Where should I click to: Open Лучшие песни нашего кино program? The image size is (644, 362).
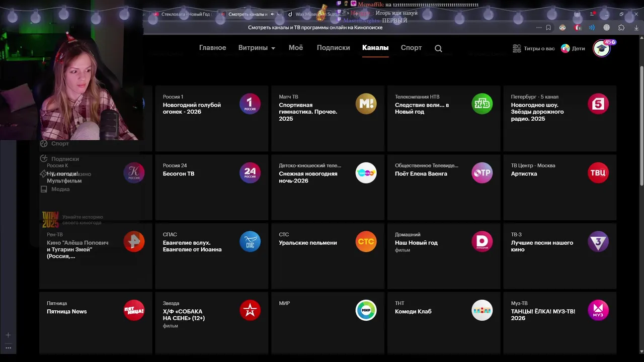pyautogui.click(x=542, y=246)
